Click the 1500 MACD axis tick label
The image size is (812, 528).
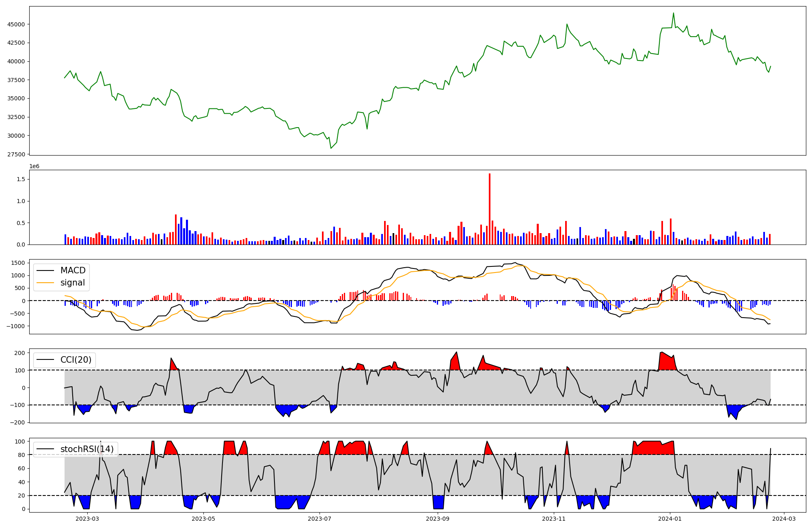pos(18,263)
